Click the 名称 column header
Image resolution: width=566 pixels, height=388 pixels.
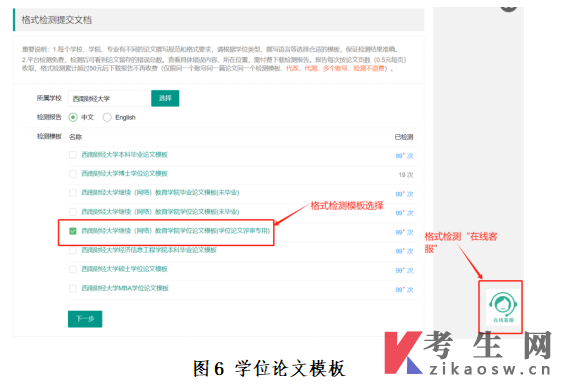pyautogui.click(x=75, y=137)
